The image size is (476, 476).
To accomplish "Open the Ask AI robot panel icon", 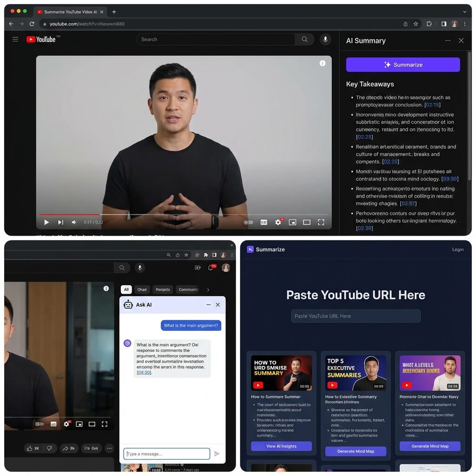I will (x=128, y=304).
